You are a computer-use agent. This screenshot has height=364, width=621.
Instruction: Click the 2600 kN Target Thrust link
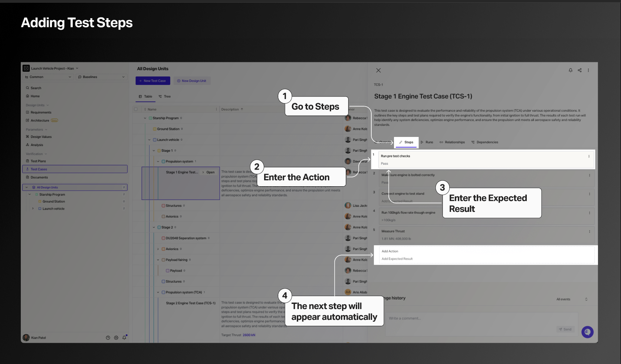[249, 335]
